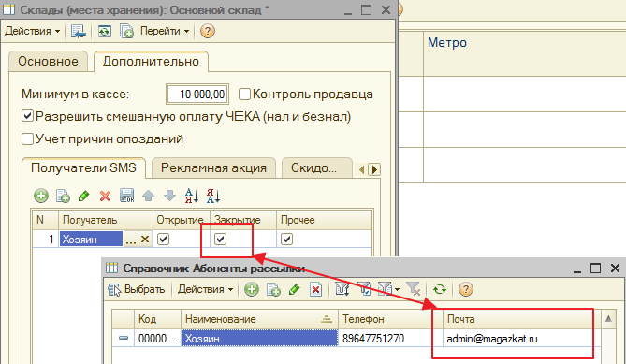The width and height of the screenshot is (626, 364).
Task: Clear the Хозяин recipient value
Action: tap(145, 240)
